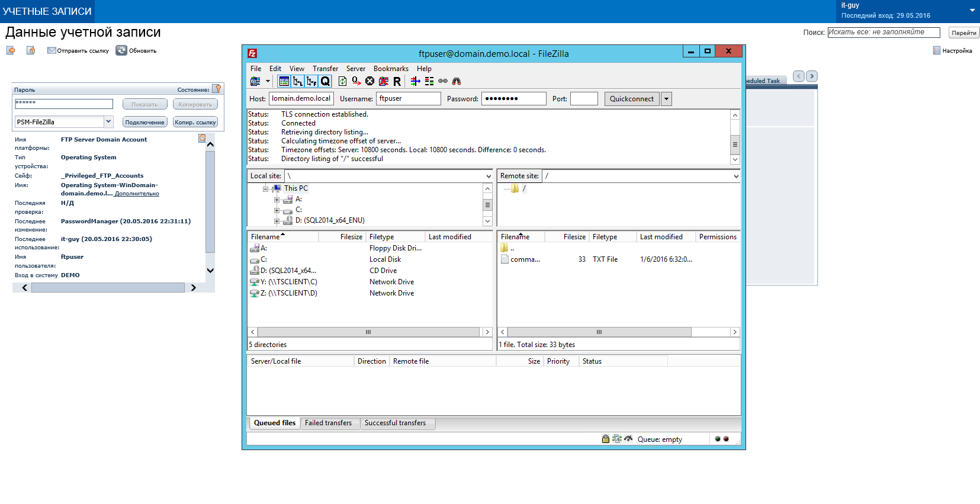Expand the PSM-FileZilla connection dropdown

108,121
